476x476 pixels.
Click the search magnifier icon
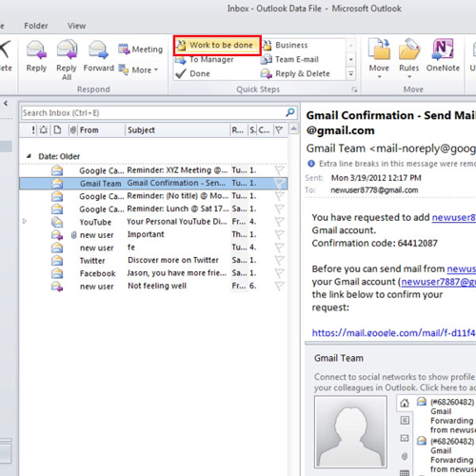(x=290, y=112)
